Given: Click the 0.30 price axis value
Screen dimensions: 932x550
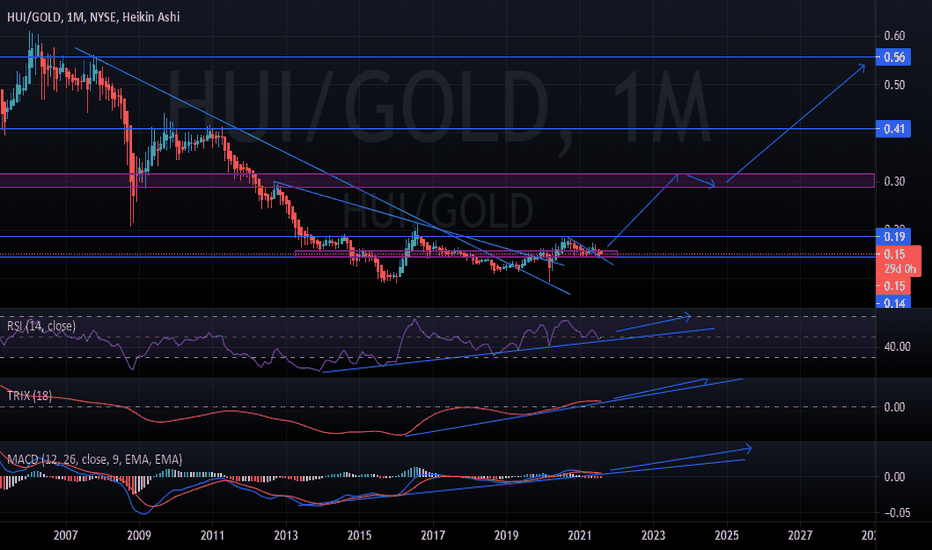Looking at the screenshot, I should pyautogui.click(x=895, y=181).
